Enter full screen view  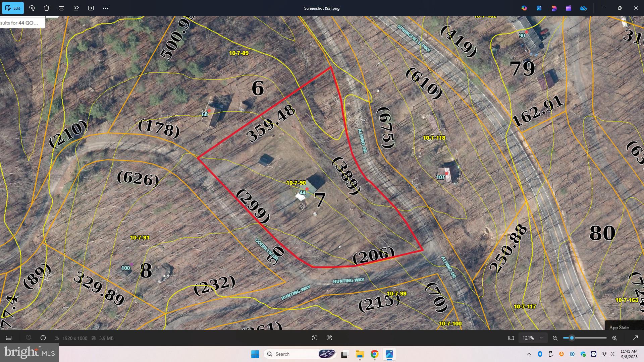[635, 338]
